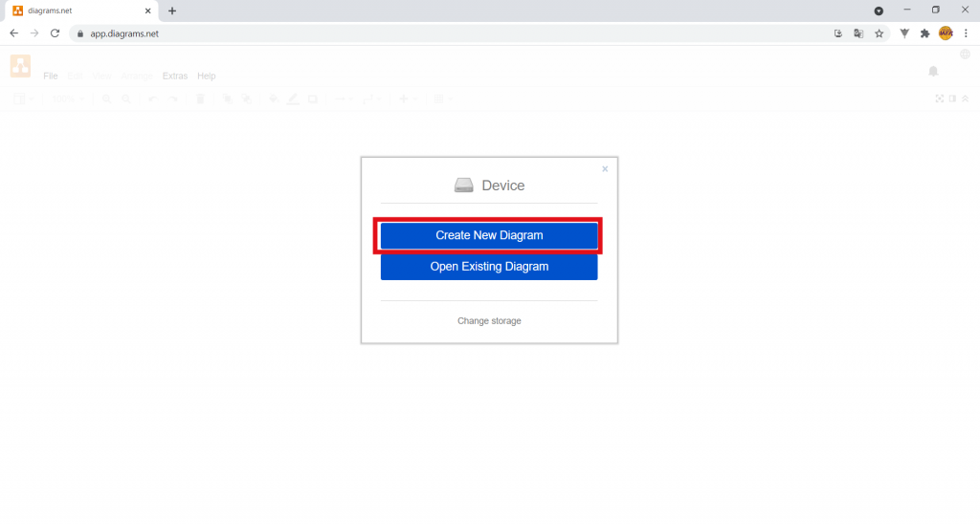Click the Redo arrow icon
980x524 pixels.
pos(173,98)
